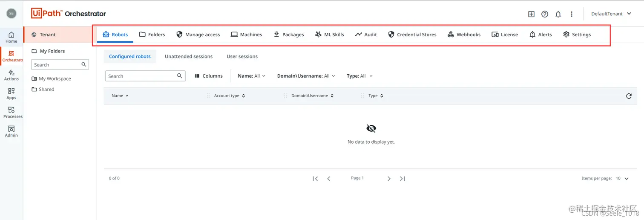Image resolution: width=644 pixels, height=220 pixels.
Task: Open the ML Skills tab
Action: coord(330,35)
